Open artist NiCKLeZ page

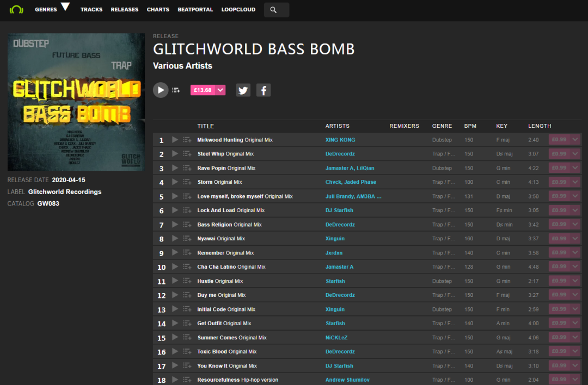coord(336,338)
